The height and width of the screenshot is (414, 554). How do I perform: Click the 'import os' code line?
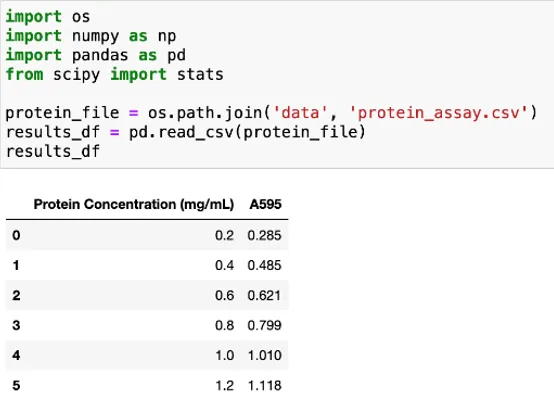[x=48, y=17]
